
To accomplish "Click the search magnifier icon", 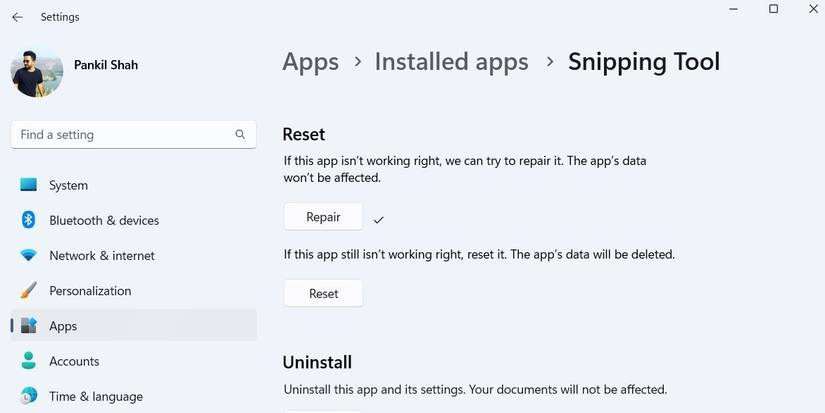I will 240,134.
